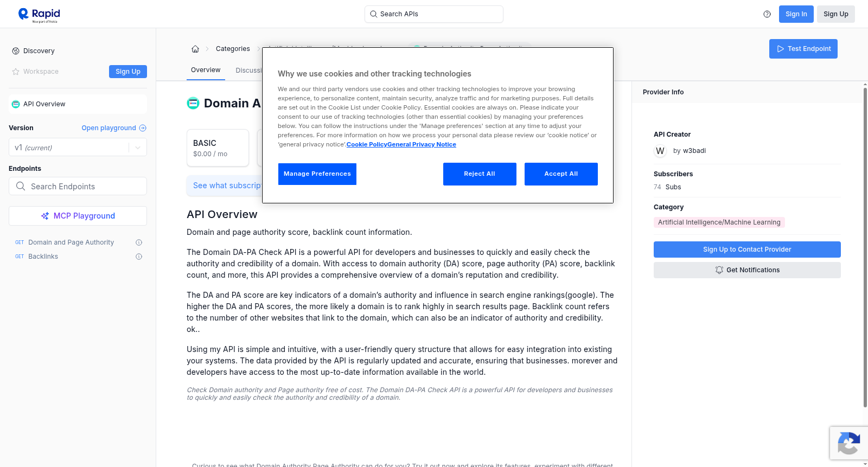Viewport: 868px width, 467px height.
Task: Show info for Domain and Page Authority endpoint
Action: point(139,242)
